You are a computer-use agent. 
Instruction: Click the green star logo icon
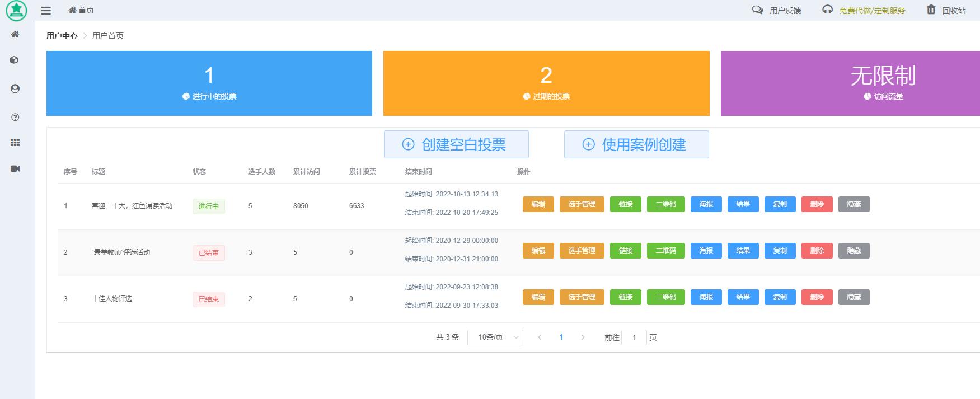(16, 10)
